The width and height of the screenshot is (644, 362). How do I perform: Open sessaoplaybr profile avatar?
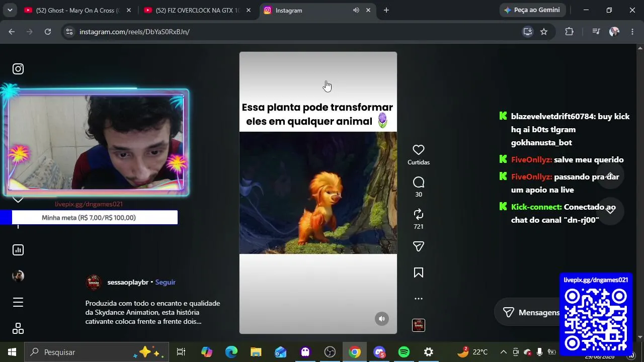[x=94, y=283]
